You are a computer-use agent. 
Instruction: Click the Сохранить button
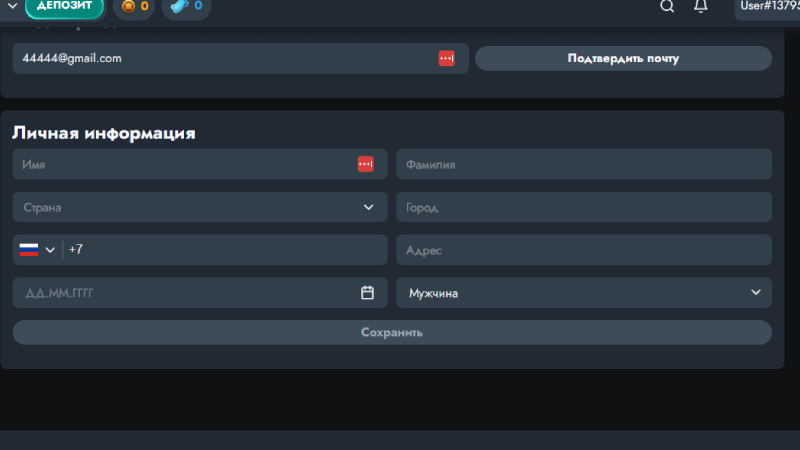pos(392,333)
